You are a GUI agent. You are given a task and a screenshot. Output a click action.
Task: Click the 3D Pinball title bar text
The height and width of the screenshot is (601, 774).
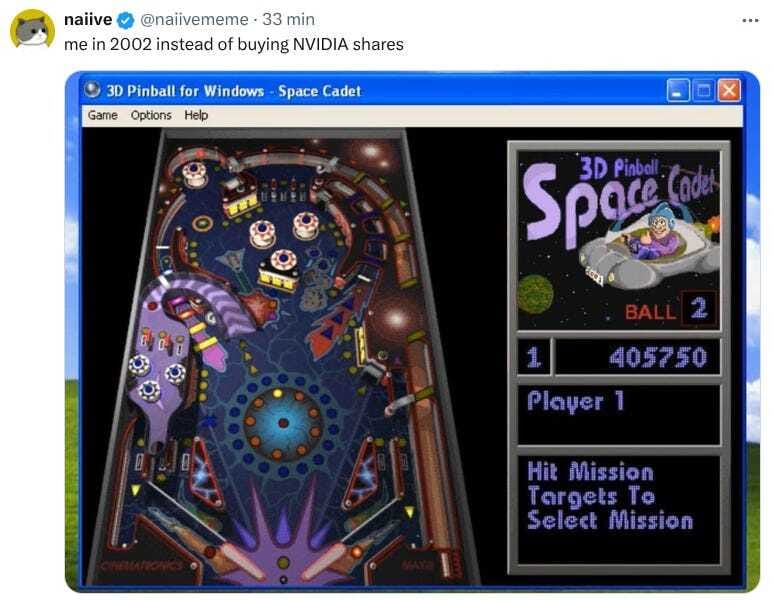click(233, 91)
